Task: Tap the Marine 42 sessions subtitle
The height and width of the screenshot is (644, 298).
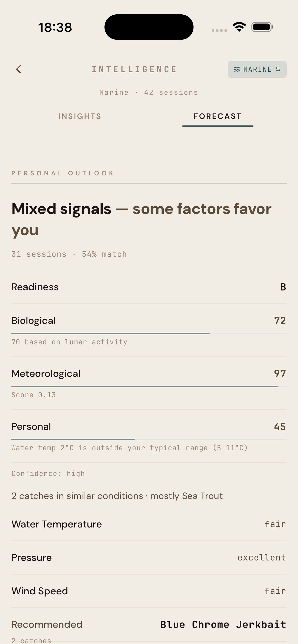Action: (149, 92)
